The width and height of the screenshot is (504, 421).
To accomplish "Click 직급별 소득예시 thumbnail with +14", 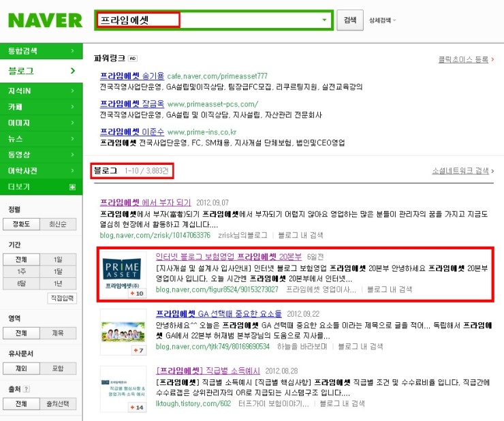I will pos(123,389).
